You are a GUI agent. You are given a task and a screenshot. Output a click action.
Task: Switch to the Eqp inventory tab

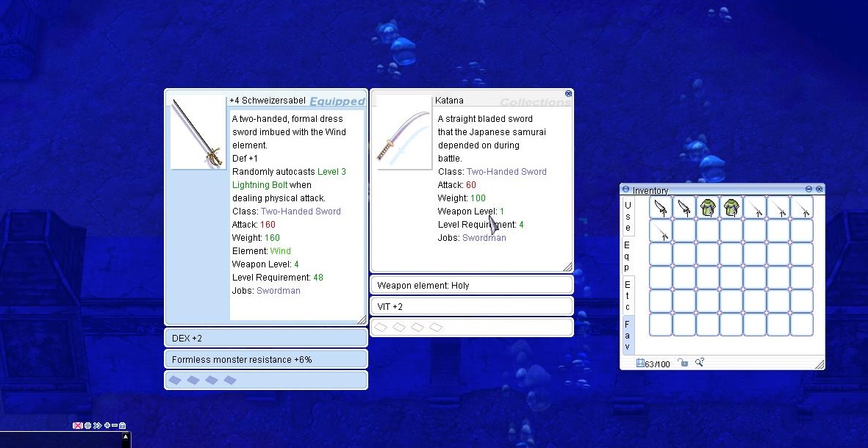pos(628,256)
